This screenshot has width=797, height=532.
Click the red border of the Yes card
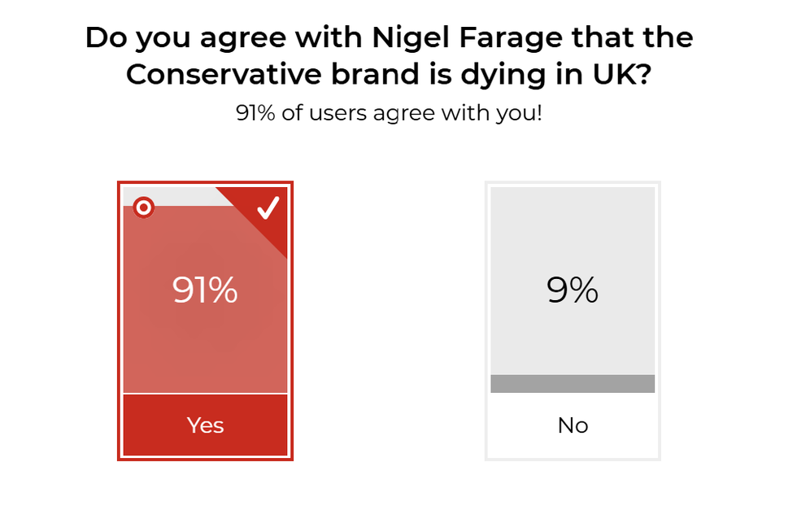(x=120, y=325)
